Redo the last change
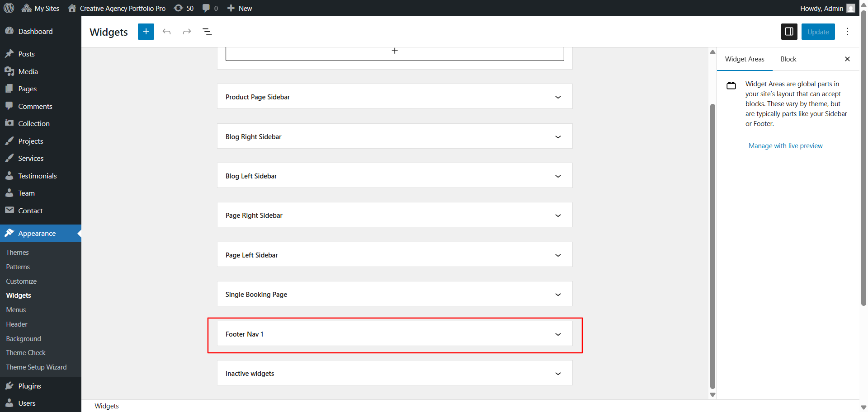 click(x=187, y=32)
